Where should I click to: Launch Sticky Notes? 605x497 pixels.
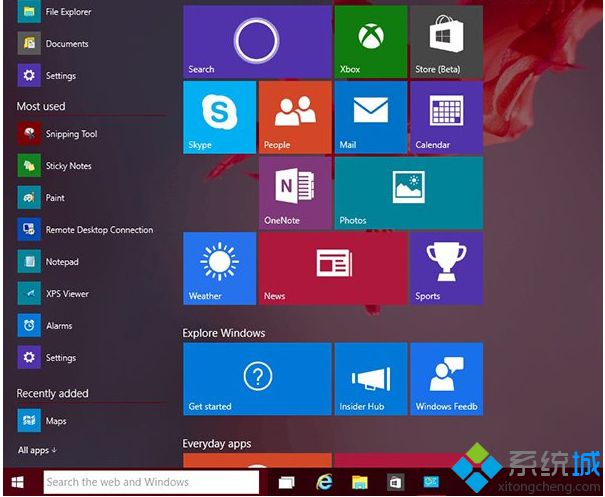54,166
